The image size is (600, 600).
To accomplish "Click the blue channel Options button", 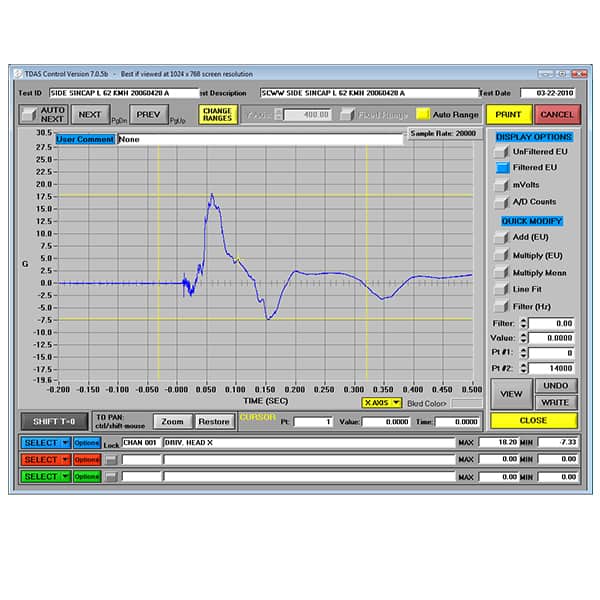I will click(87, 443).
